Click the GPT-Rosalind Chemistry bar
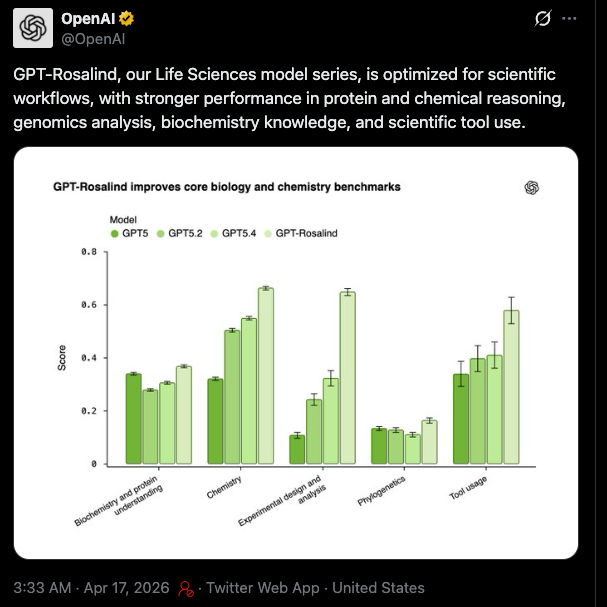The height and width of the screenshot is (607, 607). point(266,376)
